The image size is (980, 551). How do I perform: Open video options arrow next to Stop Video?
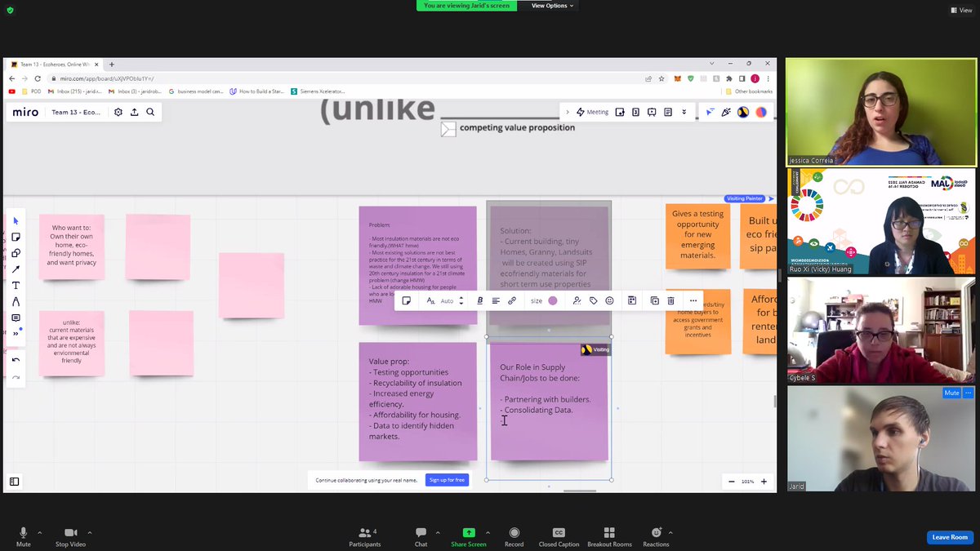tap(89, 533)
